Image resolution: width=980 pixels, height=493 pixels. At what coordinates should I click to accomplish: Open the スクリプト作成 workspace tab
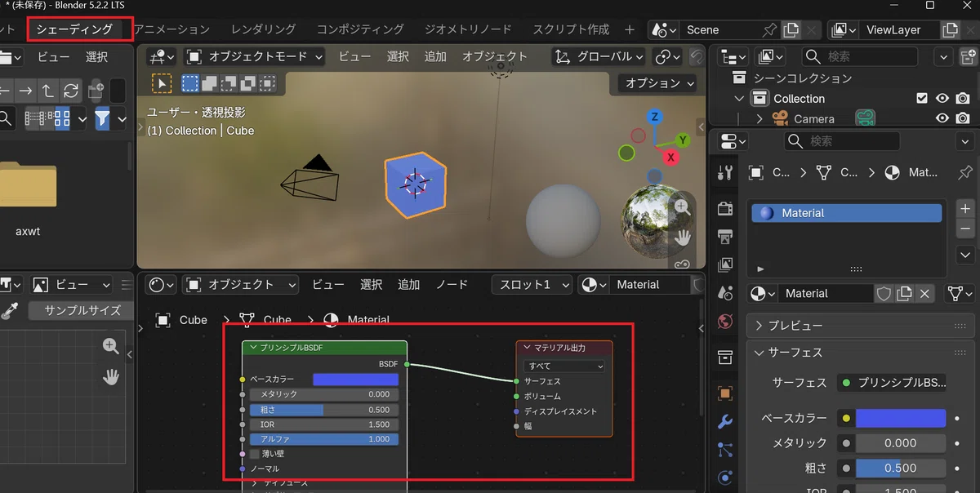571,29
